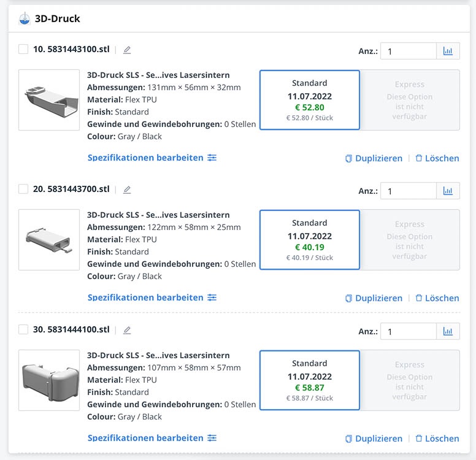Click the 3D-Druck sailboat logo icon

(x=25, y=18)
